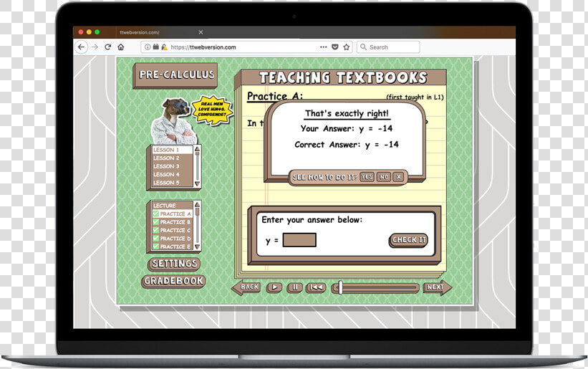Click '(first taught in L1)' note
The width and height of the screenshot is (588, 369).
(x=415, y=97)
